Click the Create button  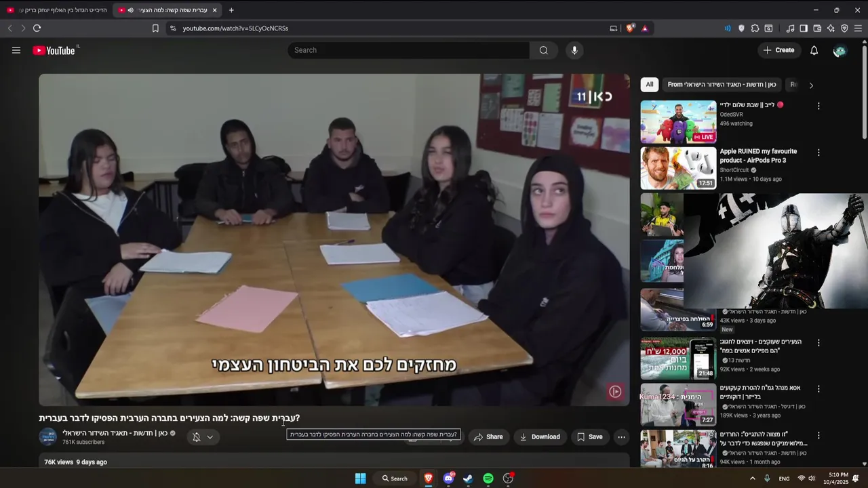[x=778, y=50]
